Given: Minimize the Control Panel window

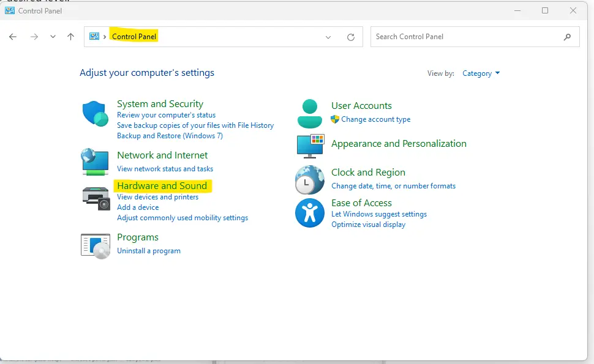Looking at the screenshot, I should click(x=517, y=10).
